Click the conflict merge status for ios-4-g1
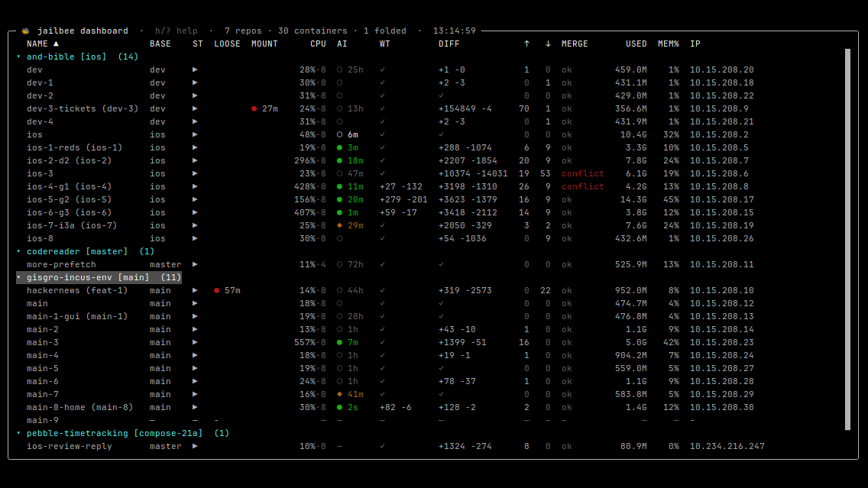 click(x=583, y=186)
